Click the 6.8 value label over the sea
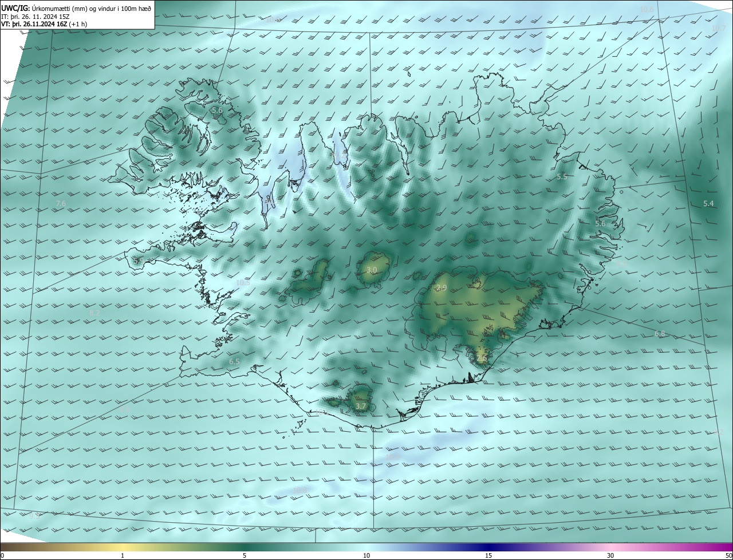The height and width of the screenshot is (560, 733). pyautogui.click(x=660, y=334)
